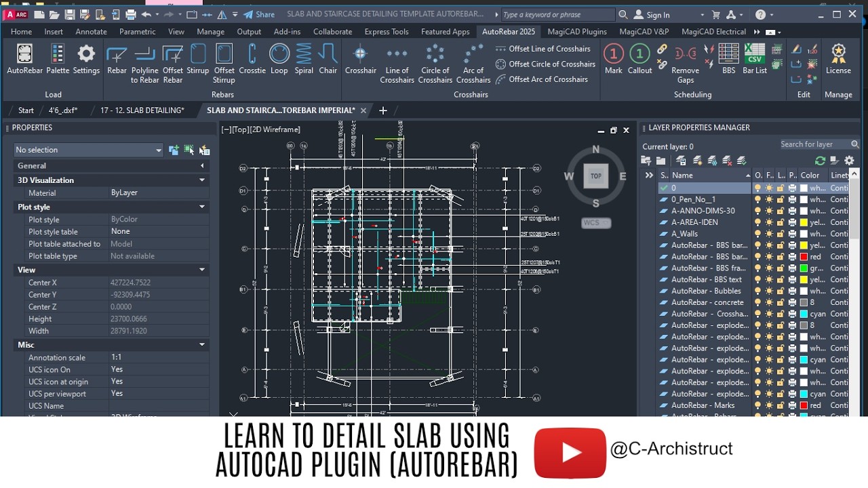Click Offset Line of Crosshairs
The height and width of the screenshot is (488, 868).
tap(542, 49)
